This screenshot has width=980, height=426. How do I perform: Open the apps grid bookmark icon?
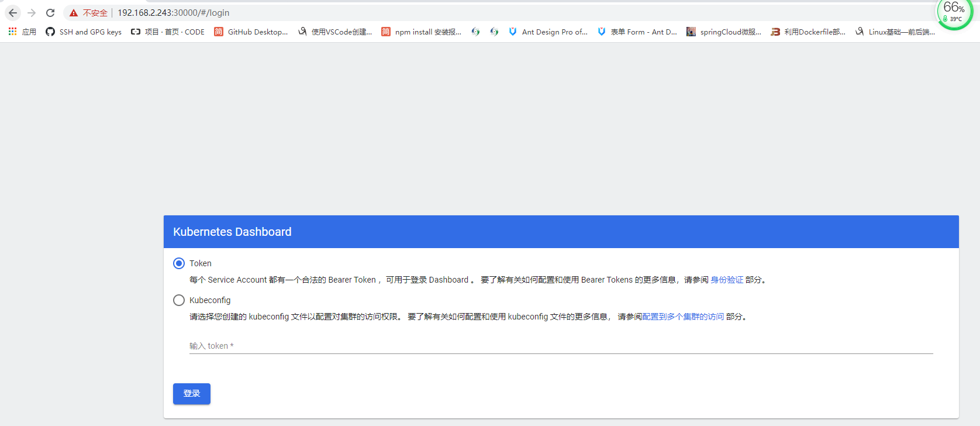point(12,32)
